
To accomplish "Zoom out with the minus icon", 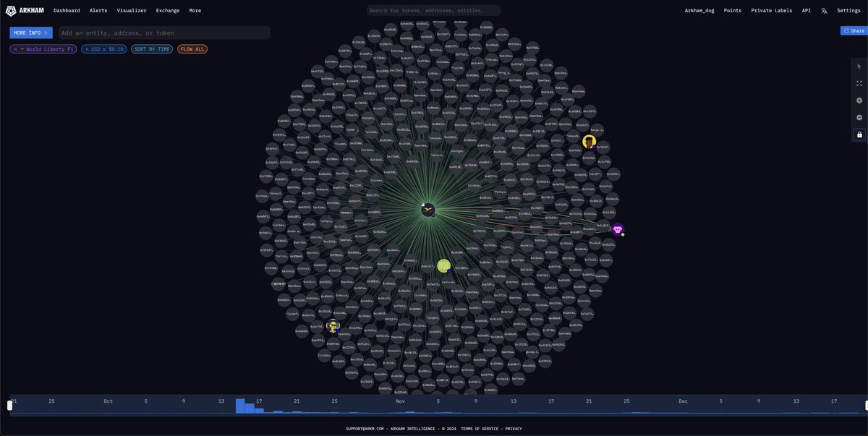I will (859, 117).
